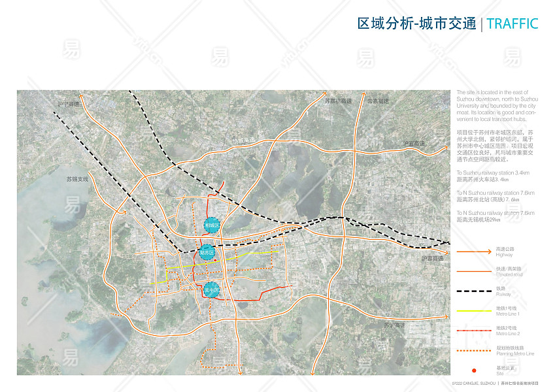Click the 沪宜高速 map label
Screen dimensions: 555x392
click(414, 143)
